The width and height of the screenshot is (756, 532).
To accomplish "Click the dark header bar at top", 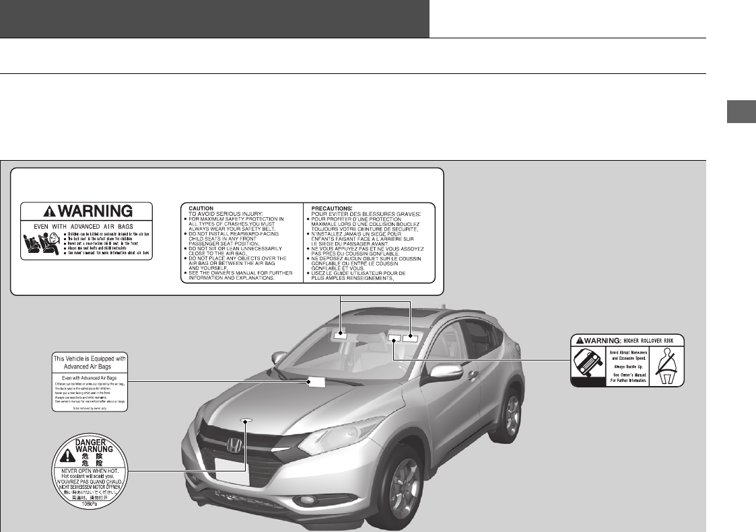I will tap(215, 19).
